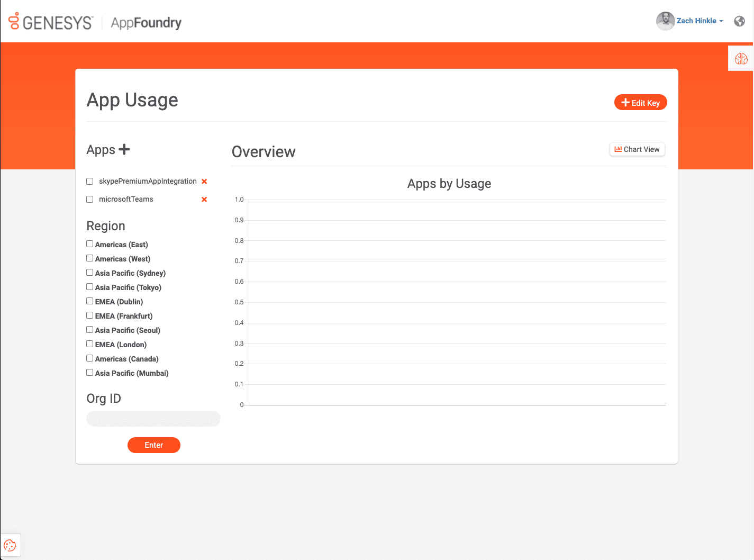Select the Americas (East) region

pos(90,244)
